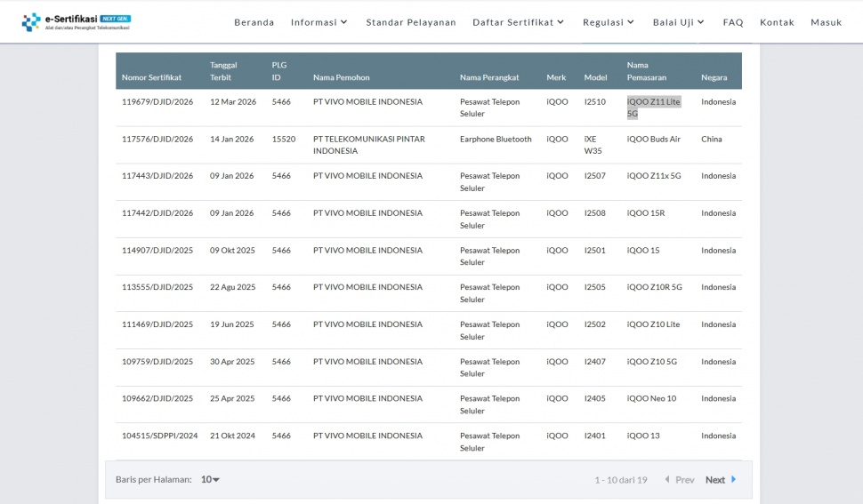Click the Prev page arrow icon

pyautogui.click(x=667, y=480)
